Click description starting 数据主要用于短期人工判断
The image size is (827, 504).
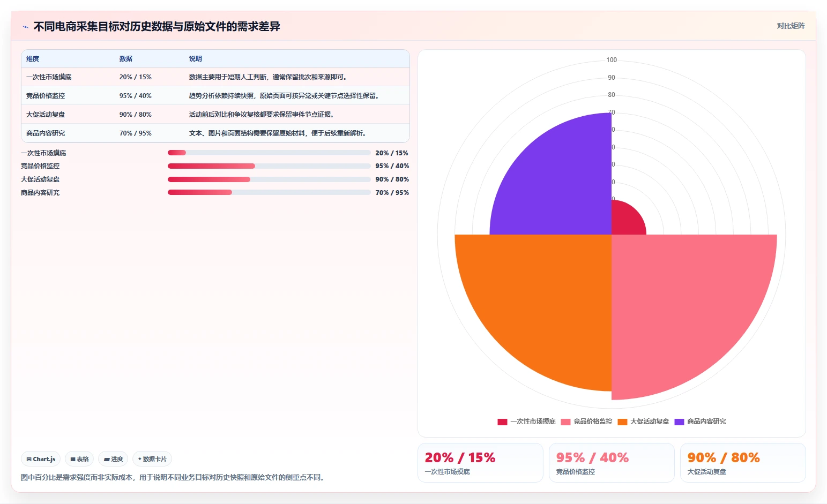(269, 77)
